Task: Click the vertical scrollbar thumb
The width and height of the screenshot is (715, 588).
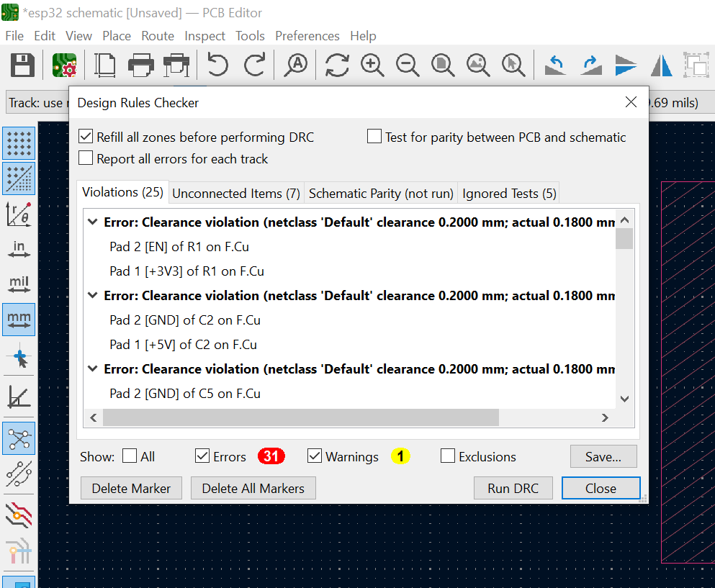Action: [624, 238]
